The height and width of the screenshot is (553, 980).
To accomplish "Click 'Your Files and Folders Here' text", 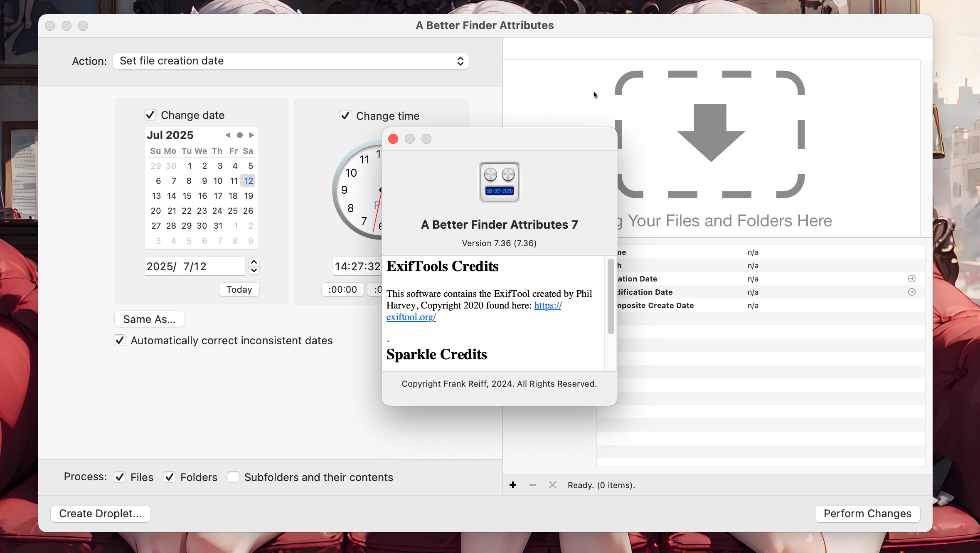I will pyautogui.click(x=730, y=221).
